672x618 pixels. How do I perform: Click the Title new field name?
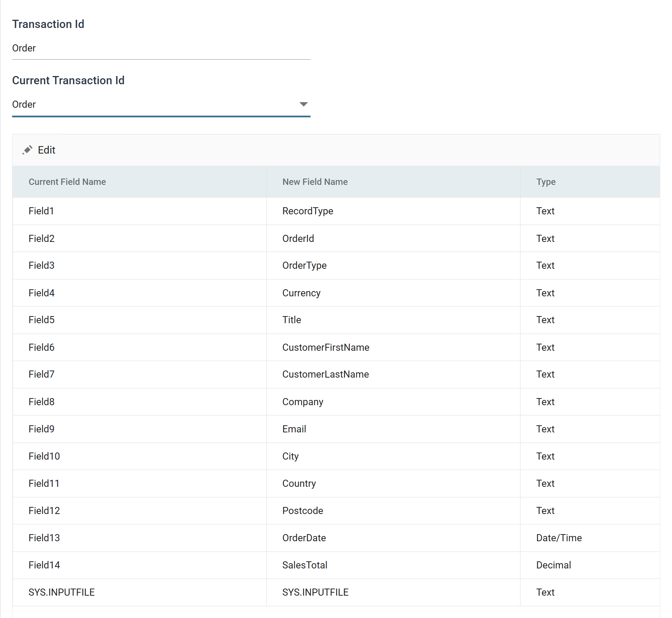point(393,320)
